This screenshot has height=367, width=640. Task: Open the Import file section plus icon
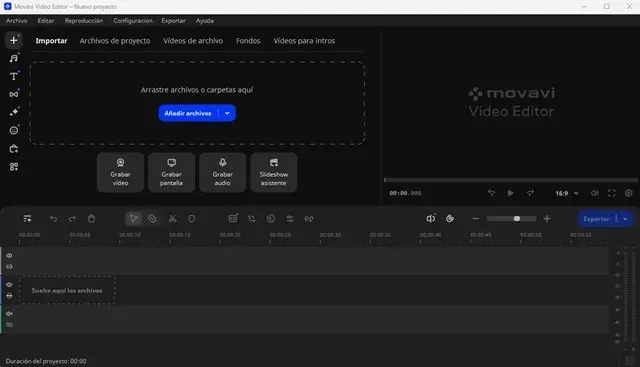pos(13,40)
